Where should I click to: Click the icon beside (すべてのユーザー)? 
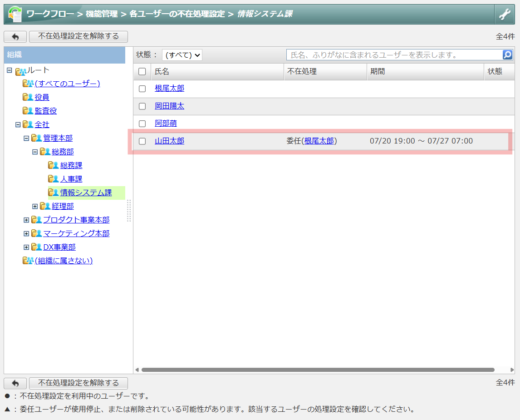pos(28,83)
